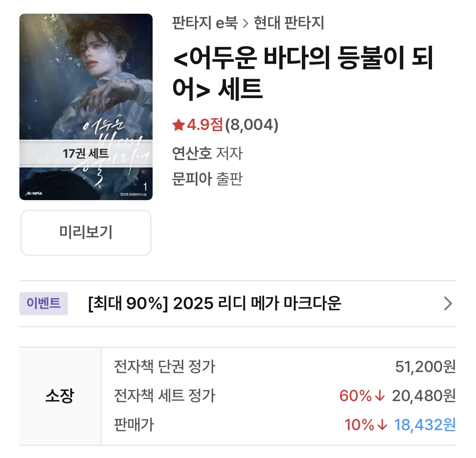Click the MUNPIA logo on the cover
This screenshot has width=476, height=458.
coord(34,193)
